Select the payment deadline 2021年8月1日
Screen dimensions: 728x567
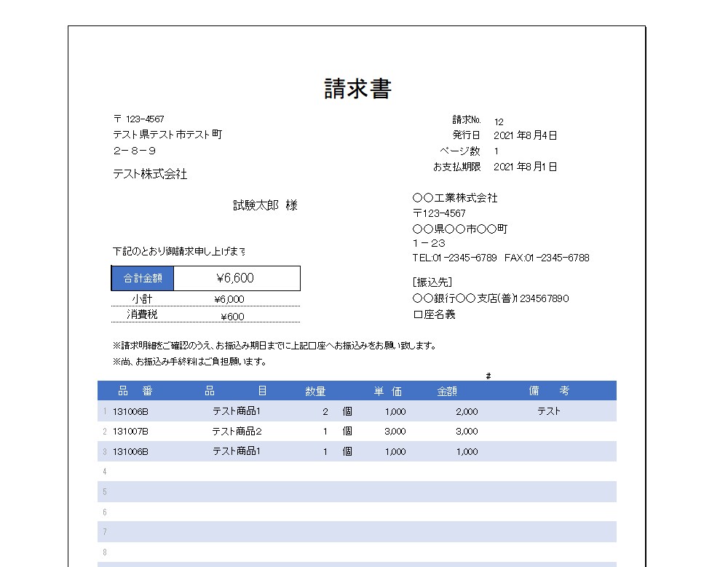point(525,166)
